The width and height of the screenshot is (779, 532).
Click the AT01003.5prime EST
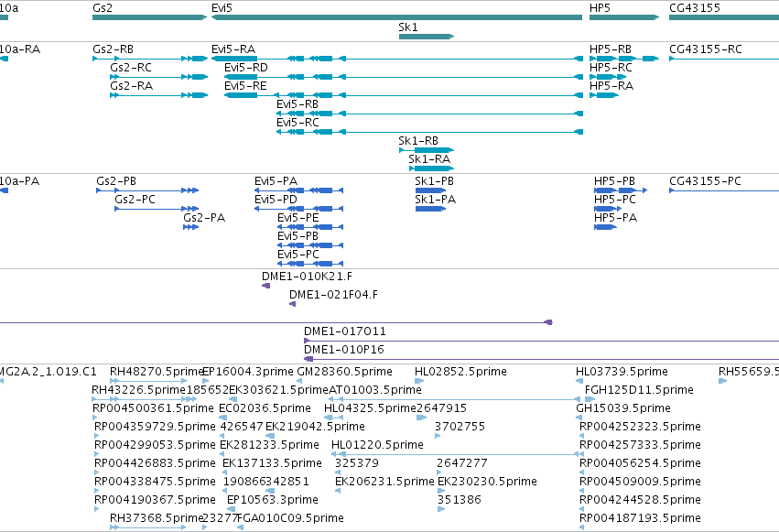[455, 399]
